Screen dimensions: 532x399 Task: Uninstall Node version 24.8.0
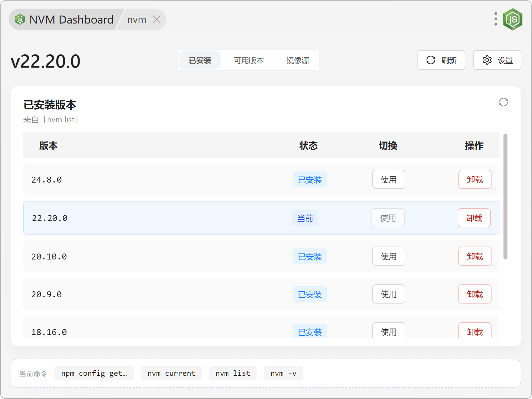475,179
